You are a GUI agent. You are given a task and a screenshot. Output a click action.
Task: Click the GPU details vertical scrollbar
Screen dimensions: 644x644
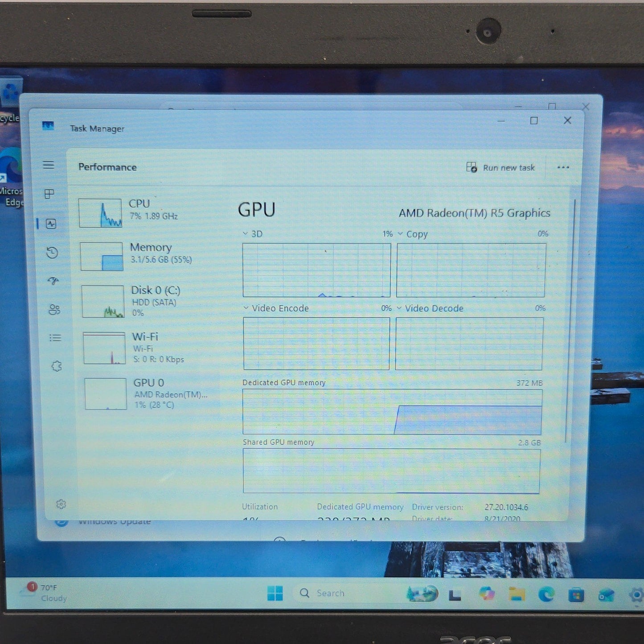571,321
